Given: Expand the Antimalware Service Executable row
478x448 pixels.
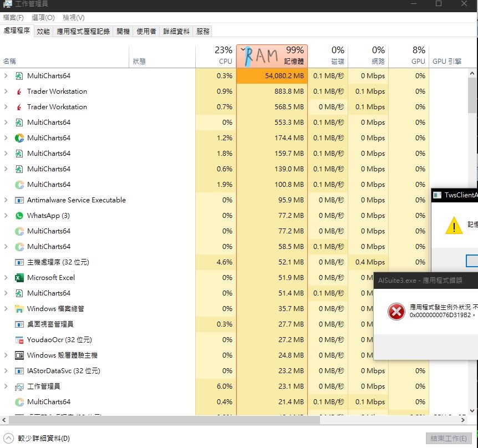Looking at the screenshot, I should 6,200.
